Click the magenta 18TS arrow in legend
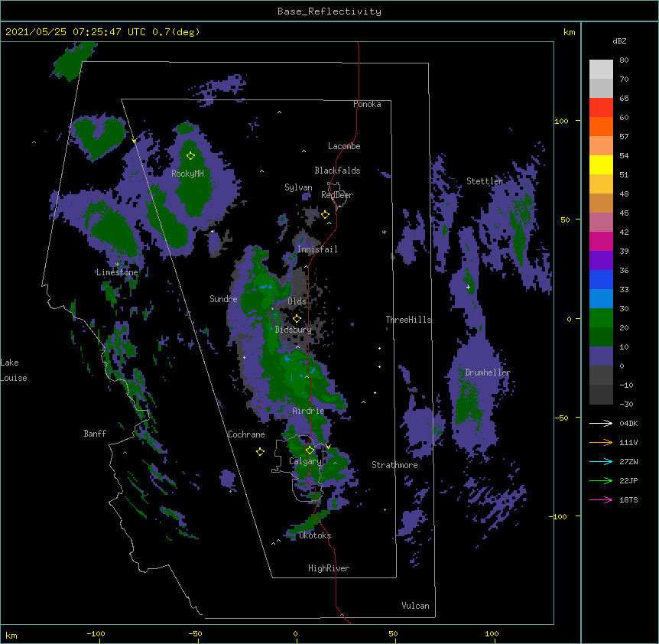Image resolution: width=659 pixels, height=644 pixels. 601,499
